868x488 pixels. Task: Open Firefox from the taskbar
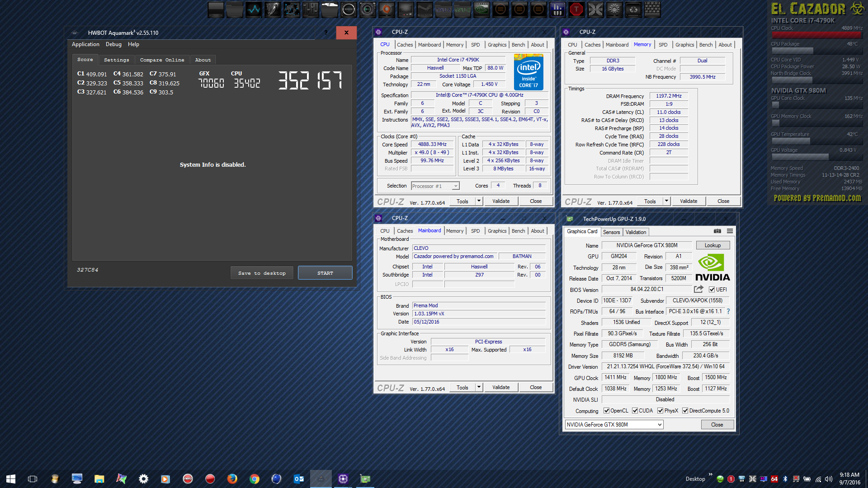(232, 479)
